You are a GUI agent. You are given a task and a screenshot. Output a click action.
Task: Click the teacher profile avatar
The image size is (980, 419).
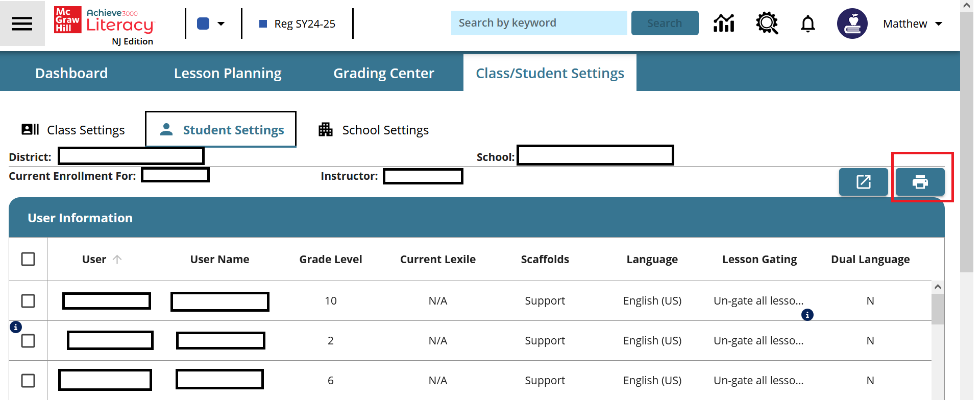852,24
